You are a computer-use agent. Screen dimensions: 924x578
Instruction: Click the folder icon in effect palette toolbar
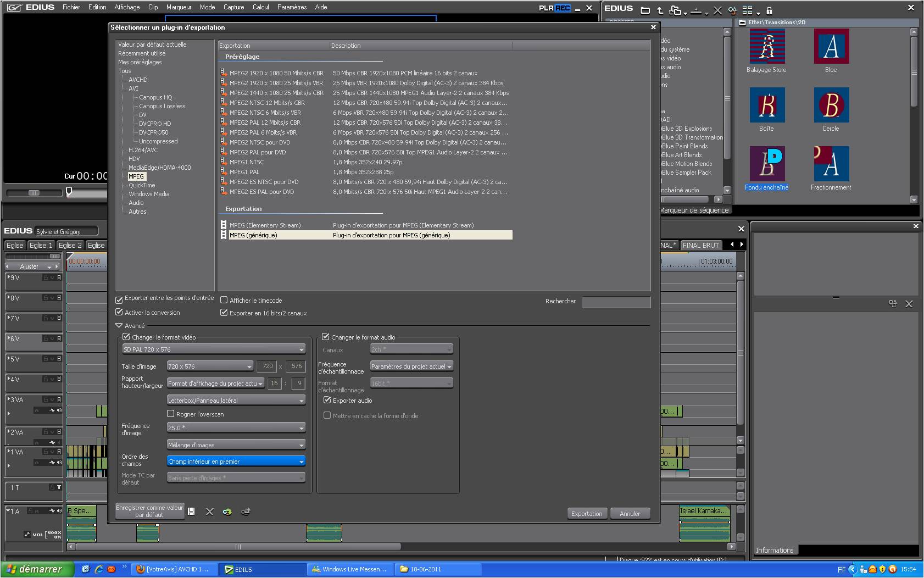tap(645, 10)
